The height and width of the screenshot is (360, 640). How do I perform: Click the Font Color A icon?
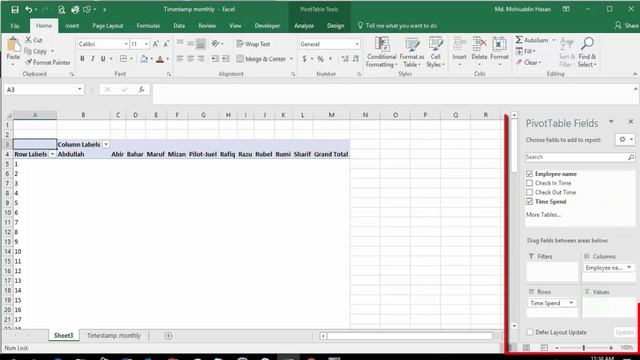point(160,59)
